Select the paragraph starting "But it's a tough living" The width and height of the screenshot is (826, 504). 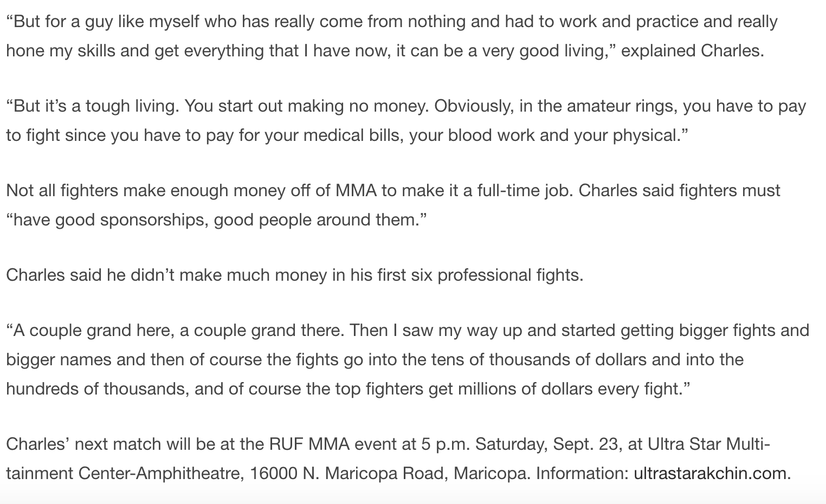406,120
